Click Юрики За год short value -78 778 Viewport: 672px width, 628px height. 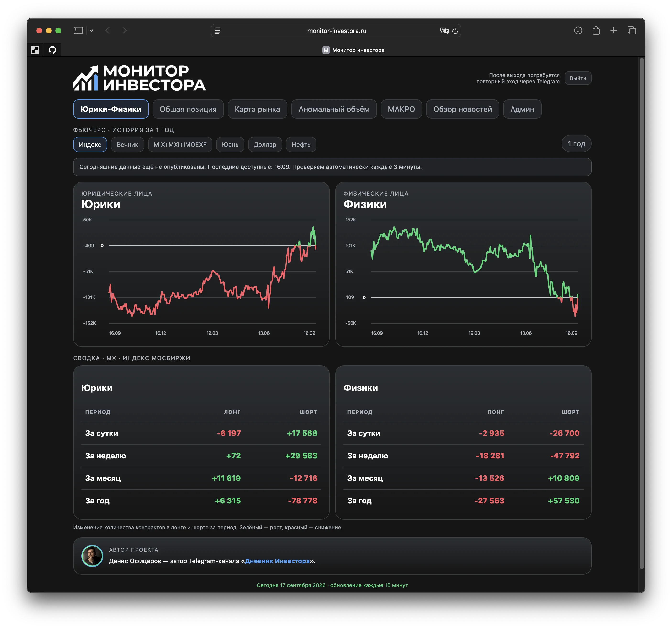click(303, 501)
